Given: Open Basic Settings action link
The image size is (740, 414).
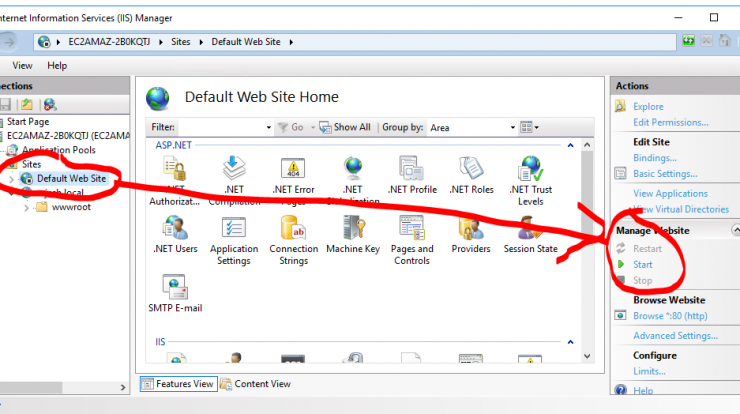Looking at the screenshot, I should (x=665, y=174).
